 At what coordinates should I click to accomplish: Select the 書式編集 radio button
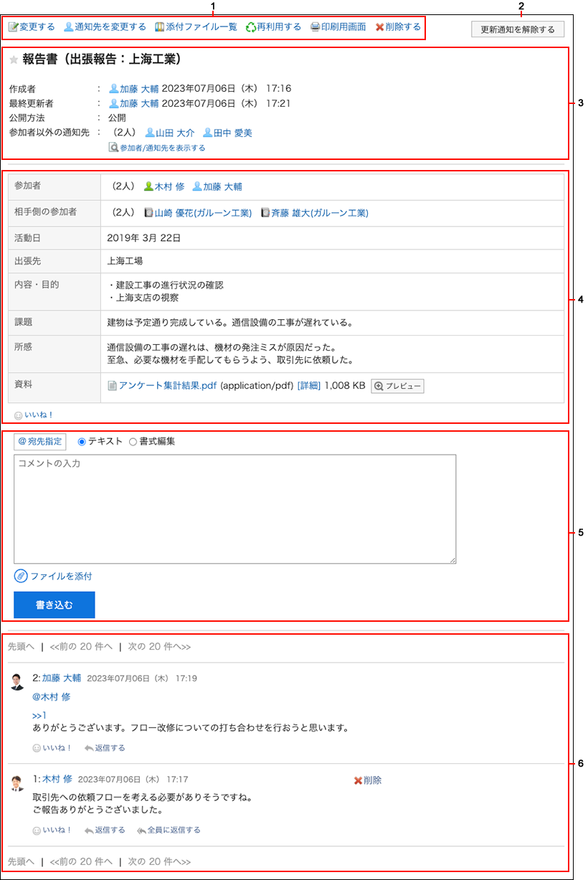[133, 442]
